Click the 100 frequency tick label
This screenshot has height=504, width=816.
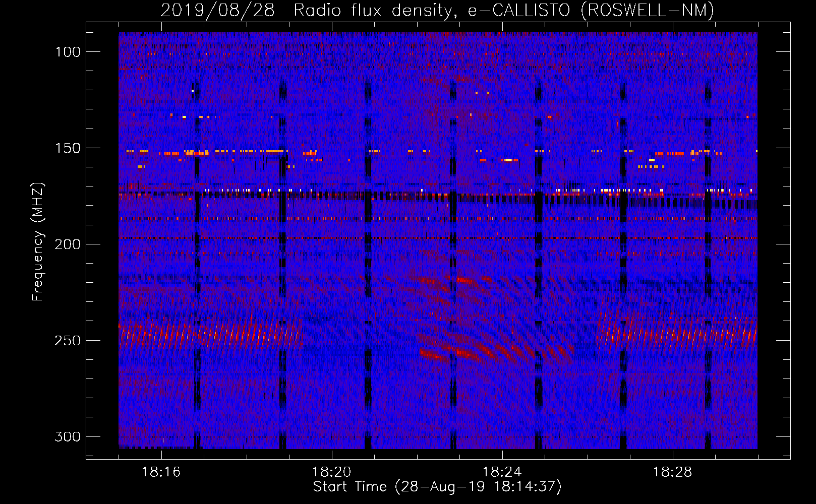coord(68,52)
